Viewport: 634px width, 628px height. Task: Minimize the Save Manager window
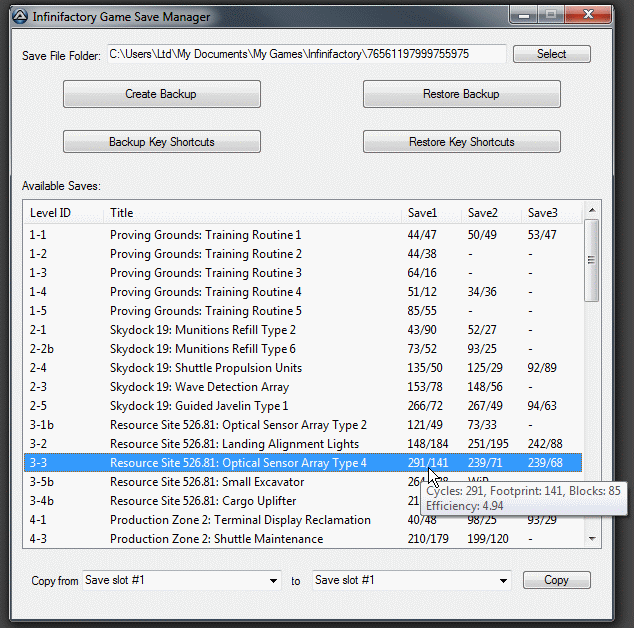click(524, 15)
